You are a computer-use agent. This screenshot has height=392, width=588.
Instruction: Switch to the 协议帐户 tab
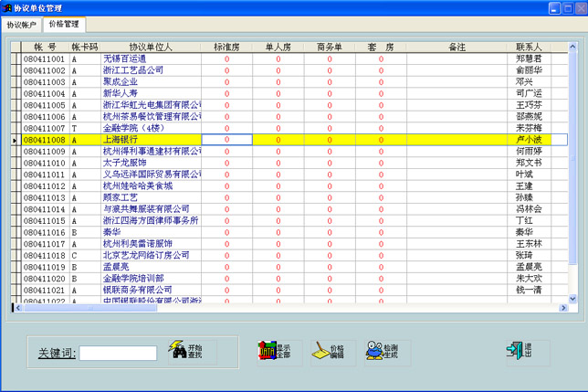(21, 25)
